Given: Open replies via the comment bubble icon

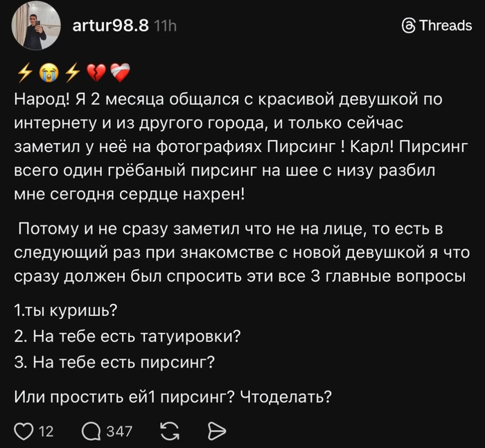Looking at the screenshot, I should 91,431.
